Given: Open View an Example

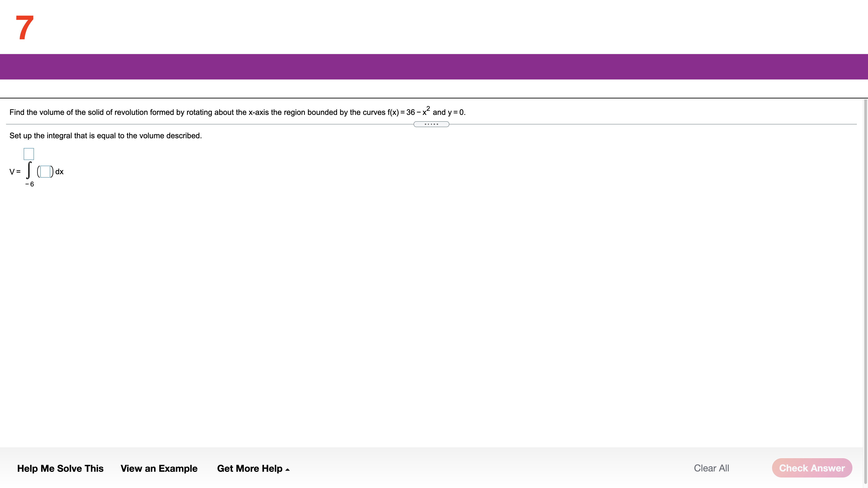Looking at the screenshot, I should 159,469.
